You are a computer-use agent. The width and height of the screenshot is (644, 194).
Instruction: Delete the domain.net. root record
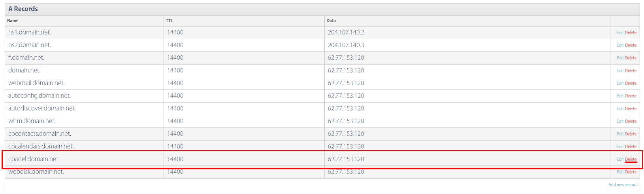tap(631, 70)
